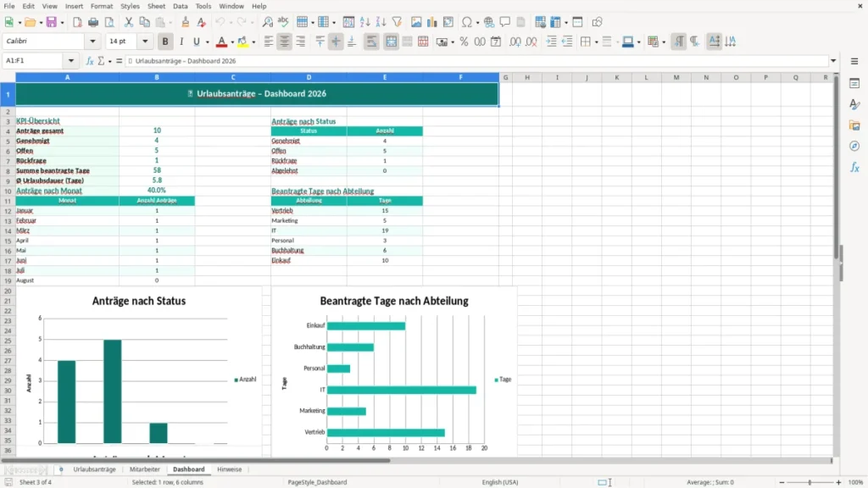Sort ascending A to Z
Image resolution: width=868 pixels, height=488 pixels.
coord(364,22)
